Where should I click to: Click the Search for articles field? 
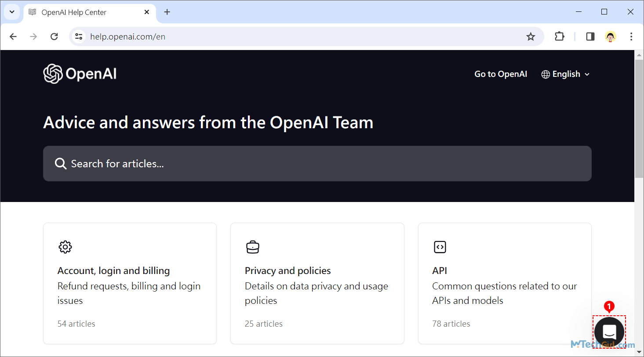317,163
